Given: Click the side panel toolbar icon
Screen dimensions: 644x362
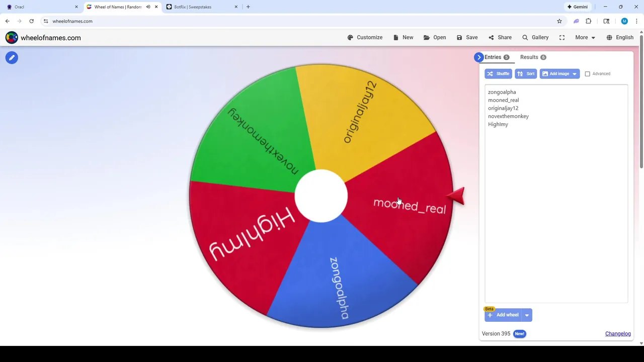Looking at the screenshot, I should click(606, 21).
